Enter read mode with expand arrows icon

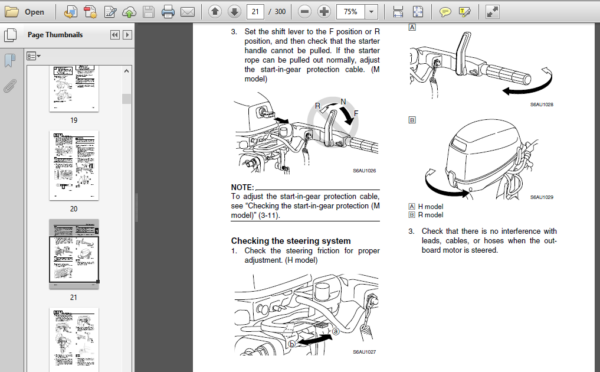tap(492, 12)
